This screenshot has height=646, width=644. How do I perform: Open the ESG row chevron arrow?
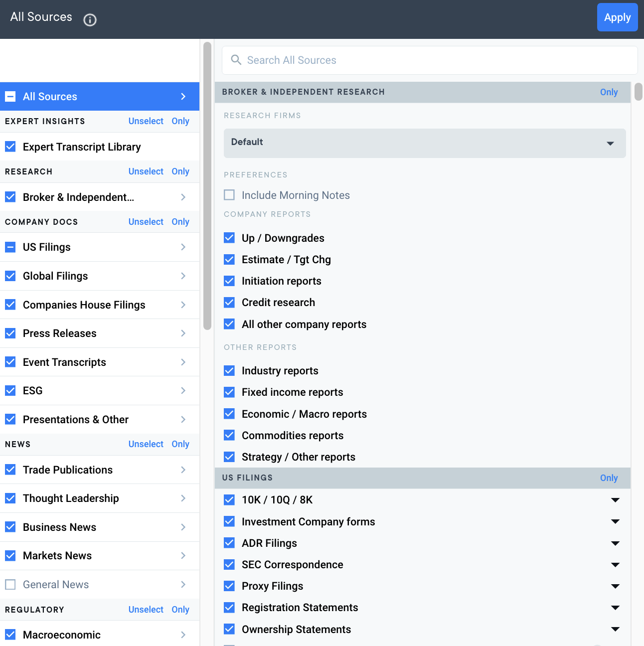click(183, 391)
